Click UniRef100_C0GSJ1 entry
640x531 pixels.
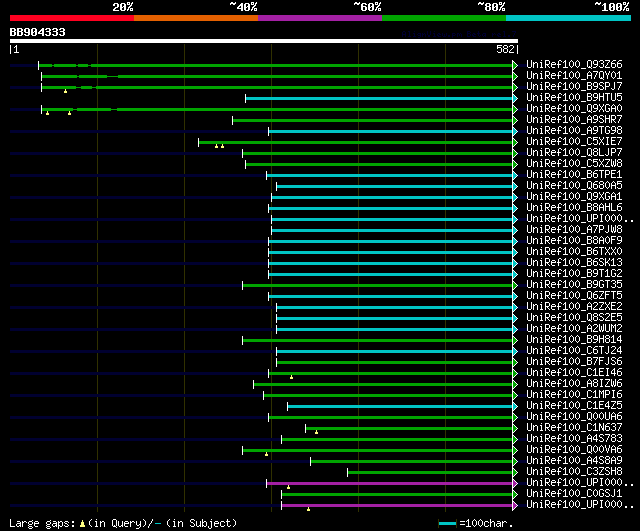coord(574,494)
